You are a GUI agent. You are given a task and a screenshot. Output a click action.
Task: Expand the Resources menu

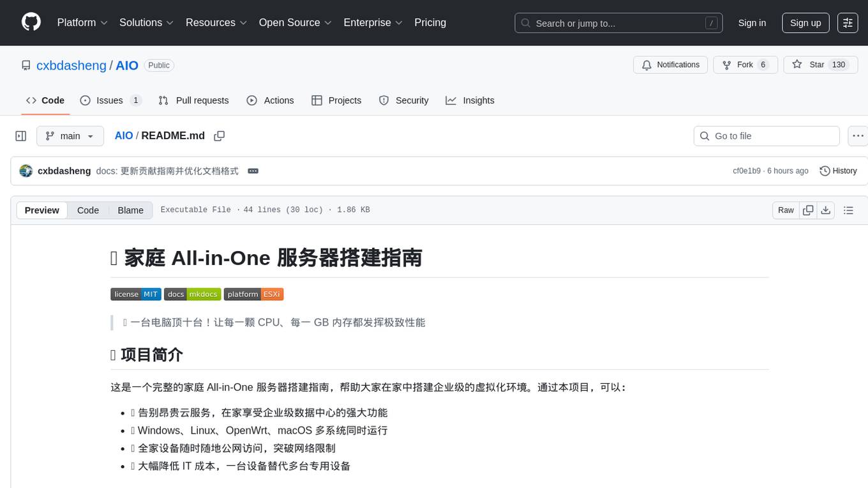click(x=216, y=22)
